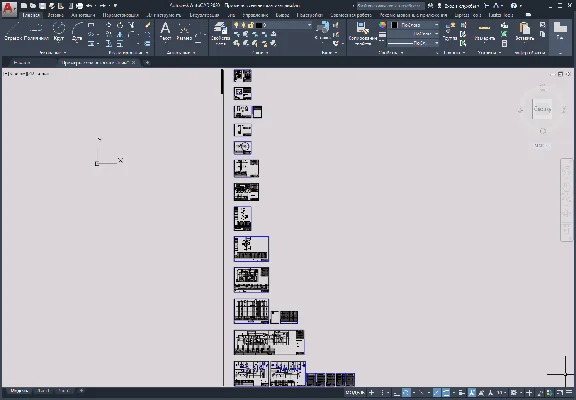Screen dimensions: 576x400
Task: Open the object color dropdown ПоСлою
Action: pyautogui.click(x=414, y=25)
